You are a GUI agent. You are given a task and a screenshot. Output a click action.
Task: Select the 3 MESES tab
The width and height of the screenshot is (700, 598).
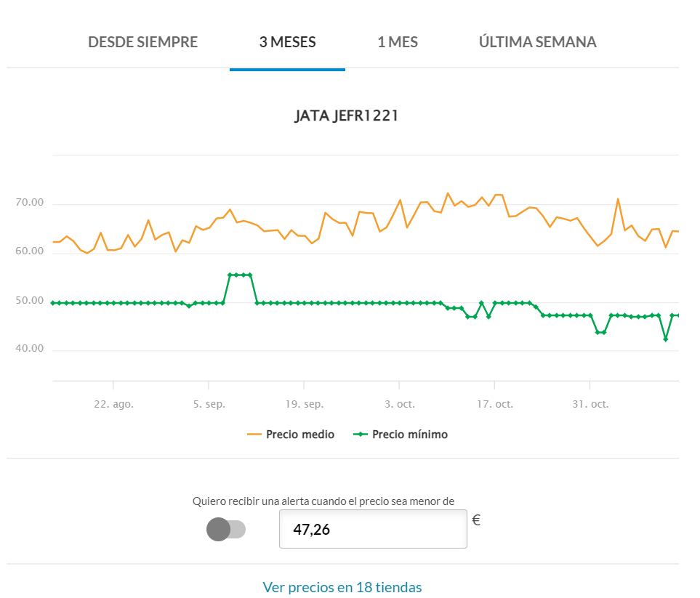click(x=287, y=42)
